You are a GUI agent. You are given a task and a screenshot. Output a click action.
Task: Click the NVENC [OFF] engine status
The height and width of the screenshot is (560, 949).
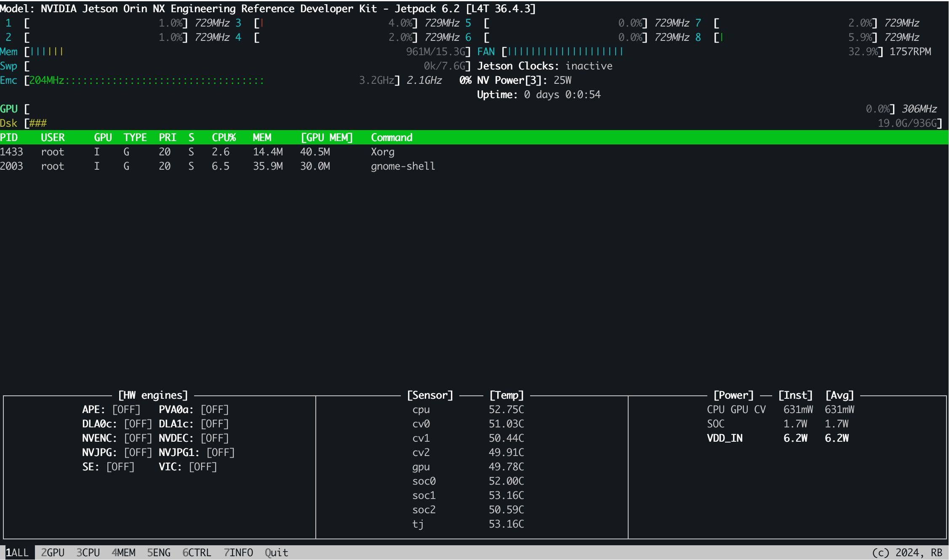coord(138,438)
